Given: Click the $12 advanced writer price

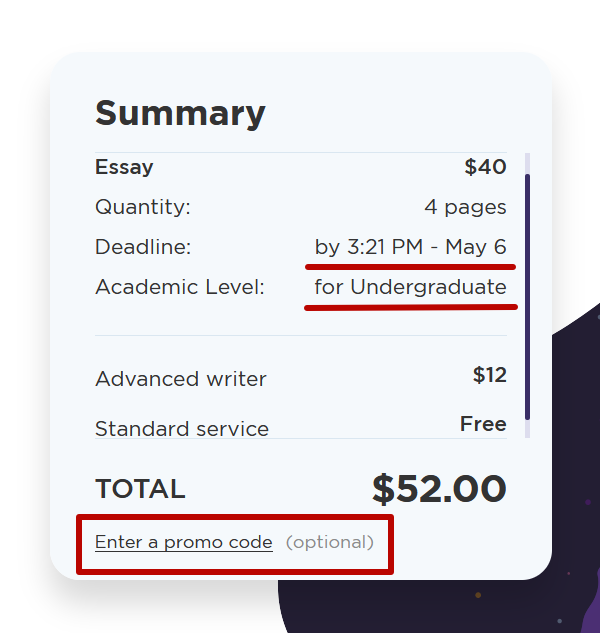Looking at the screenshot, I should (x=489, y=375).
